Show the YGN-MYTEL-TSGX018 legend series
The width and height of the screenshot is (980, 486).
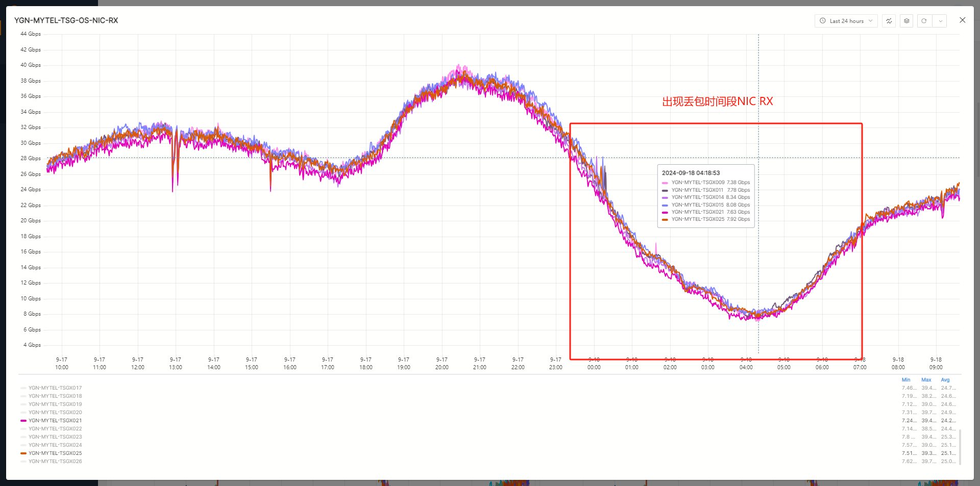[x=55, y=396]
